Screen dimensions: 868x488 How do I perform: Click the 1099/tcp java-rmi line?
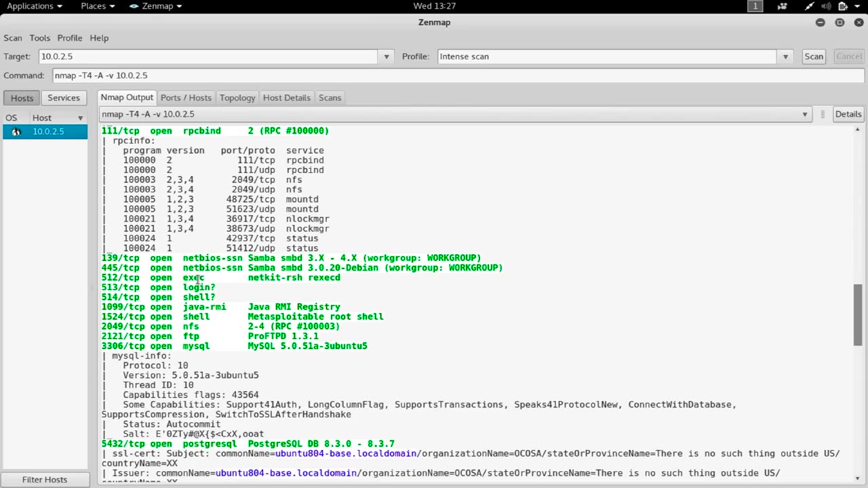coord(221,307)
